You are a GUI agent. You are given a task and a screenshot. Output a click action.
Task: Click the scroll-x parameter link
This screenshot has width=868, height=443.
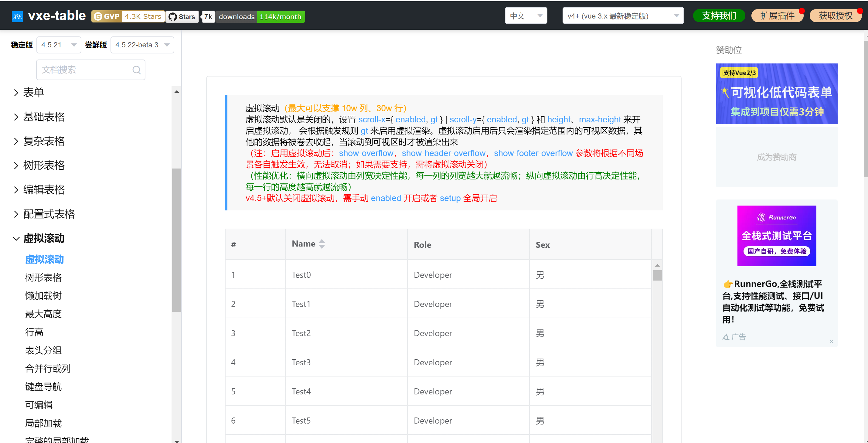(x=372, y=119)
